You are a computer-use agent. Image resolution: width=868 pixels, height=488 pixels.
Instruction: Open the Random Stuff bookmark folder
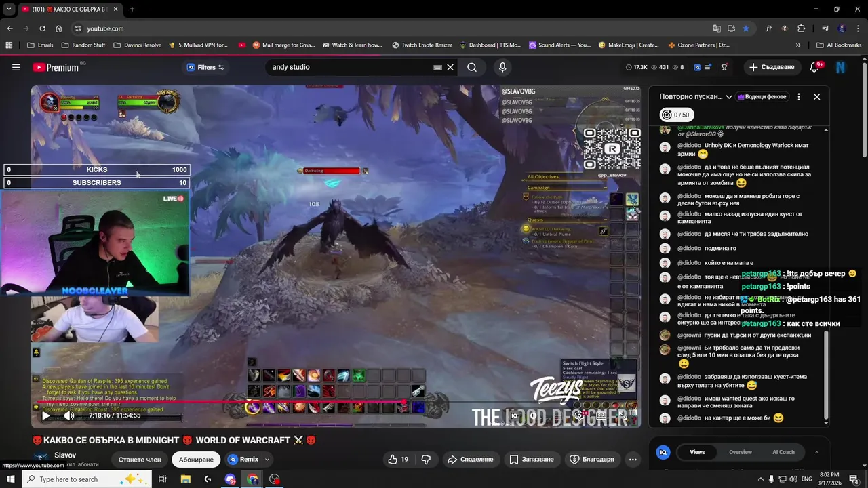(83, 45)
